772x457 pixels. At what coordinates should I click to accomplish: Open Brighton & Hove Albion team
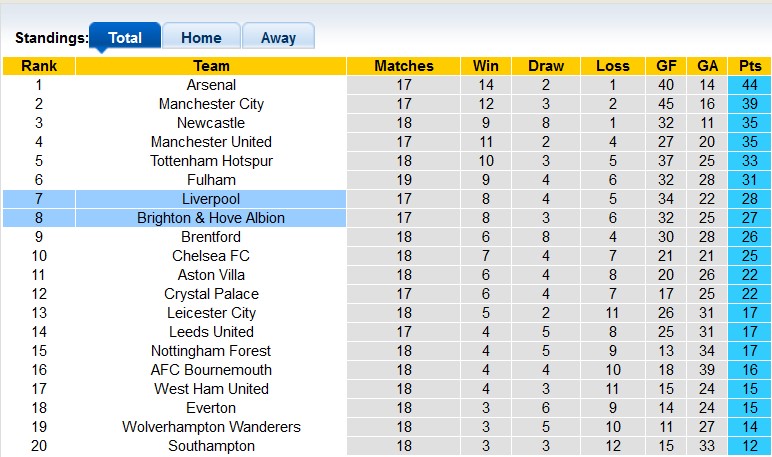tap(211, 218)
